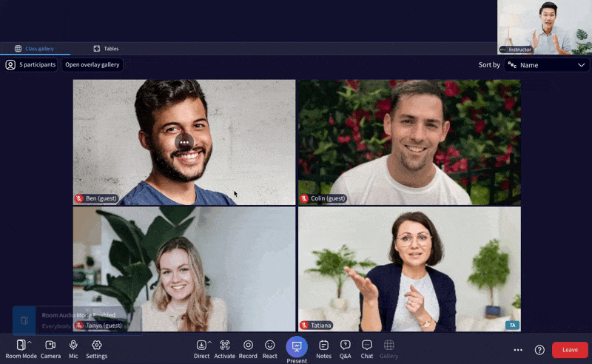
Task: Open the Q&A panel
Action: pyautogui.click(x=345, y=349)
